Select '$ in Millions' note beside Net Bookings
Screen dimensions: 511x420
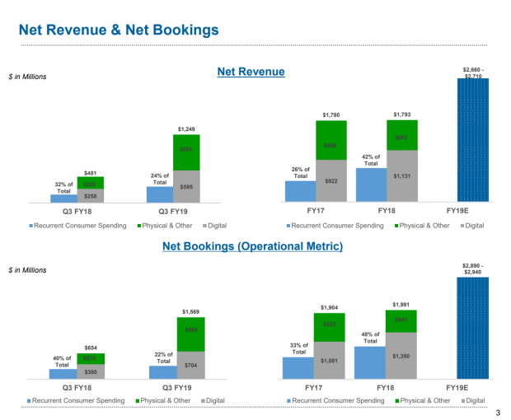pyautogui.click(x=27, y=270)
